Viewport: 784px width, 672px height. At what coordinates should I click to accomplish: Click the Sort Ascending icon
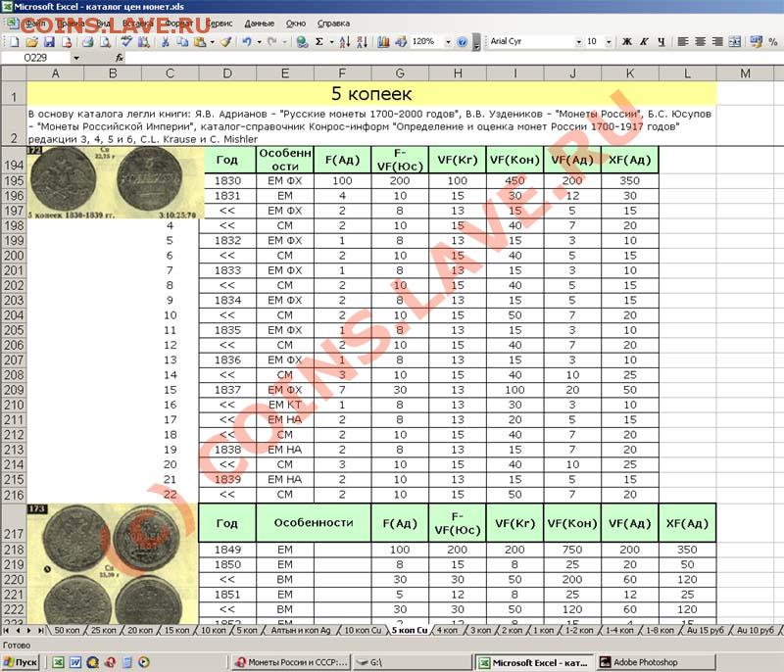pos(345,42)
